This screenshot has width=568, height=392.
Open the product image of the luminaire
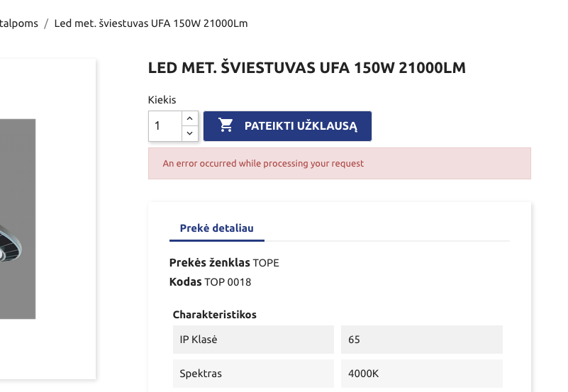pos(17,219)
